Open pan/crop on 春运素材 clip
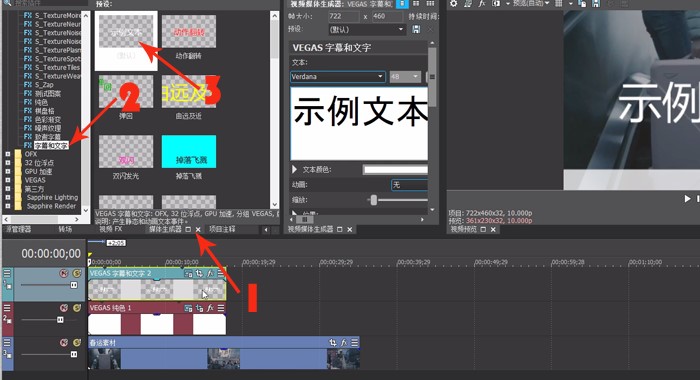The image size is (700, 380). click(x=333, y=342)
